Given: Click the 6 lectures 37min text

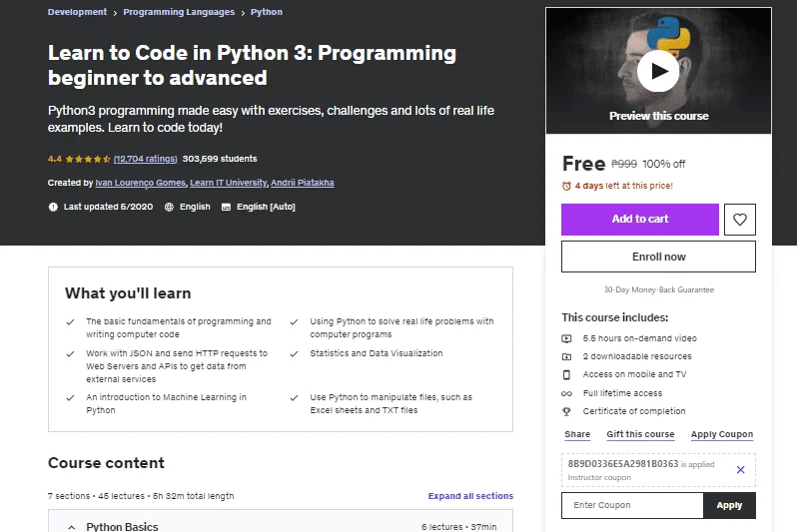Looking at the screenshot, I should coord(458,527).
